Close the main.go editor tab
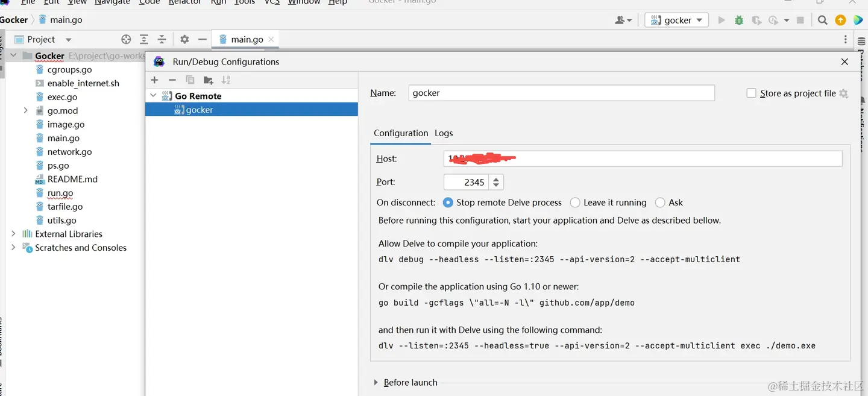Image resolution: width=868 pixels, height=396 pixels. point(271,39)
